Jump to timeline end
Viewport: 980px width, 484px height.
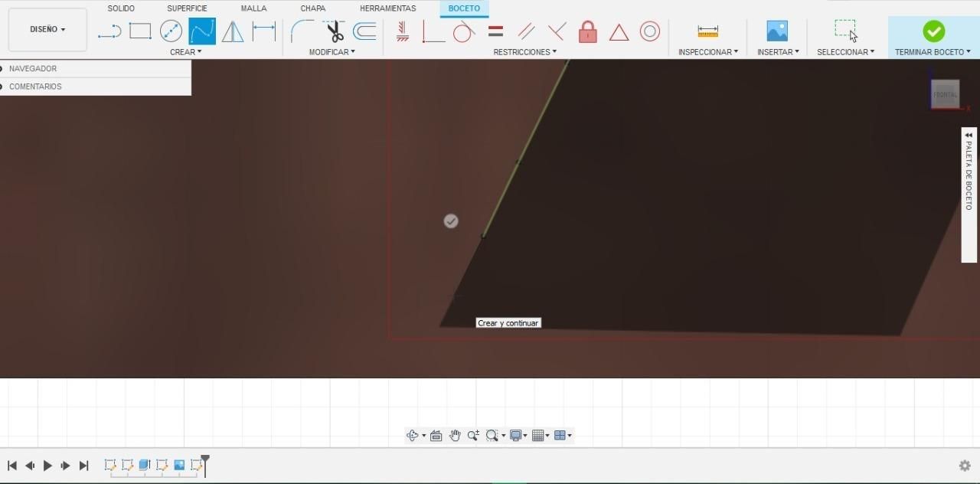pos(84,466)
